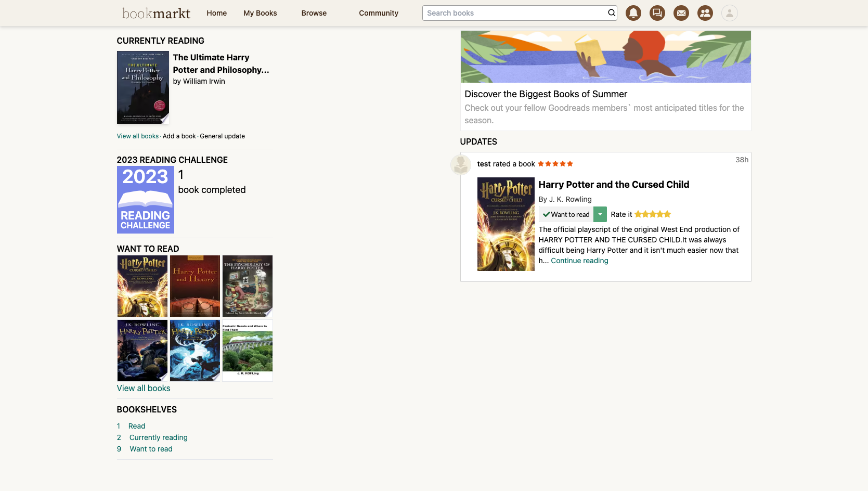The width and height of the screenshot is (868, 491).
Task: Open Discover the Biggest Books of Summer headline
Action: coord(546,94)
